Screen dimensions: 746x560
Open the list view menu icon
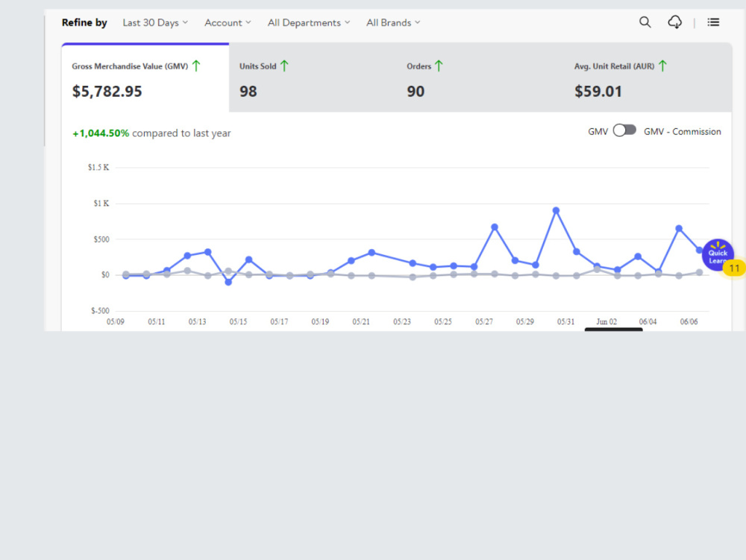tap(713, 22)
